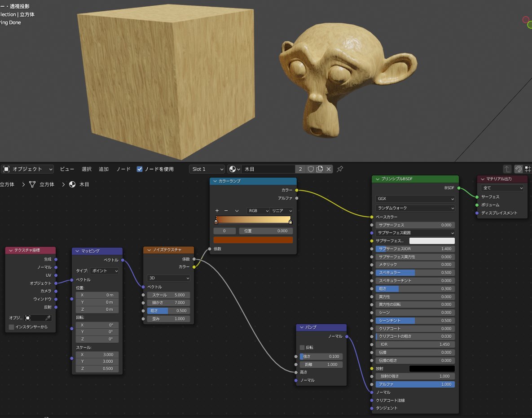Click the 位置 0.000 field in カラーランプ
This screenshot has width=532, height=418.
(266, 231)
